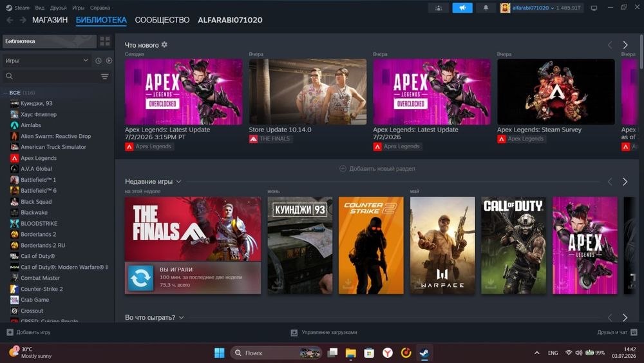Show previous What's New items arrow
The height and width of the screenshot is (363, 644).
tap(610, 44)
